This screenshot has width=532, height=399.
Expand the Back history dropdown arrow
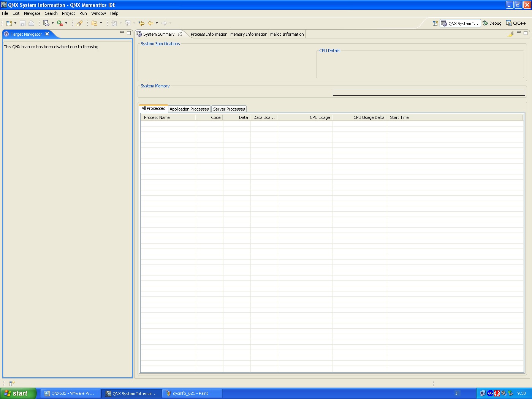pyautogui.click(x=157, y=23)
